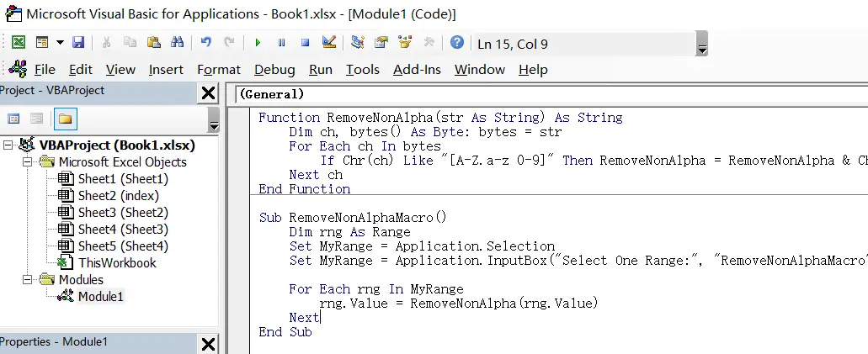This screenshot has width=868, height=354.
Task: Click the Find binoculars icon
Action: [x=177, y=42]
